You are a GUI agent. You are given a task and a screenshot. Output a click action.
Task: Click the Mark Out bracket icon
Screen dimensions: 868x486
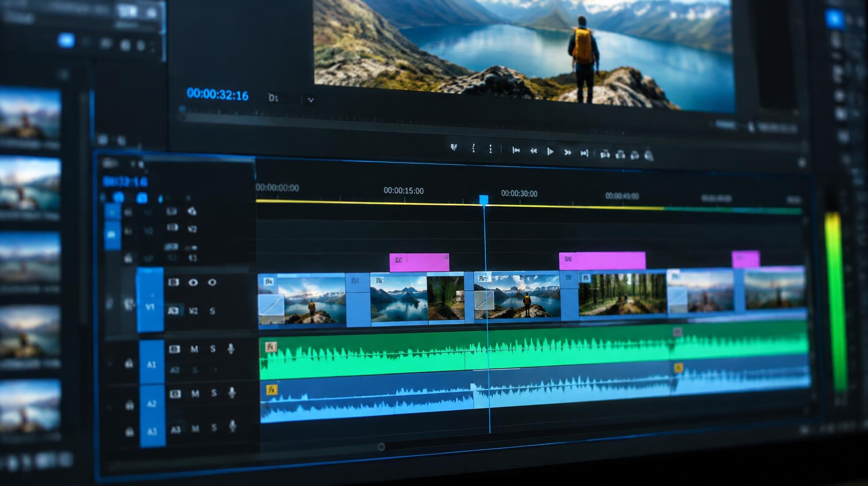click(490, 149)
